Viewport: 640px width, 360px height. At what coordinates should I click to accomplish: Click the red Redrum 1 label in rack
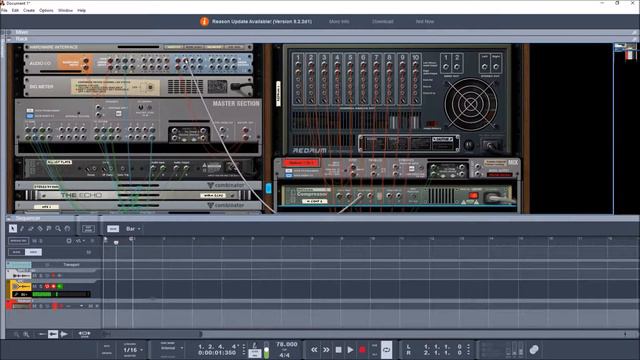(x=300, y=163)
